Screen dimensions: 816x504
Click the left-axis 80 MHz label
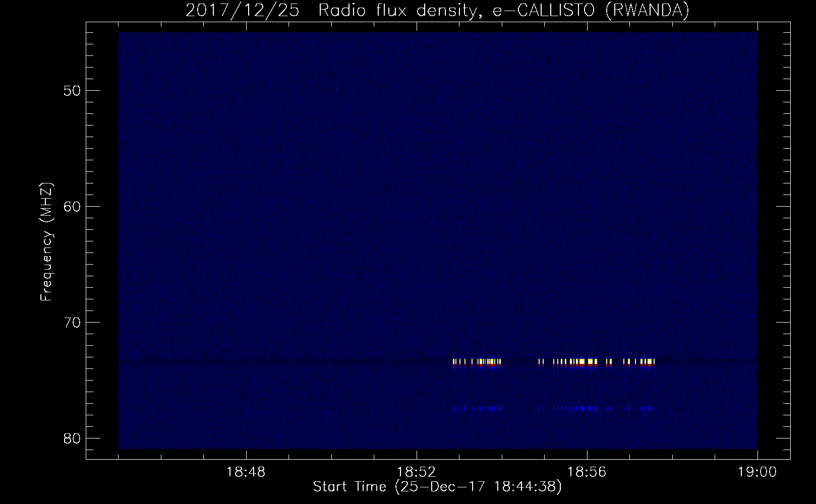(x=72, y=438)
